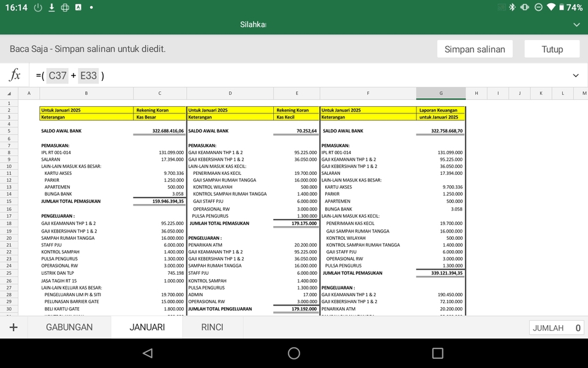Image resolution: width=588 pixels, height=368 pixels.
Task: Expand the ribbon with top chevron
Action: [576, 25]
